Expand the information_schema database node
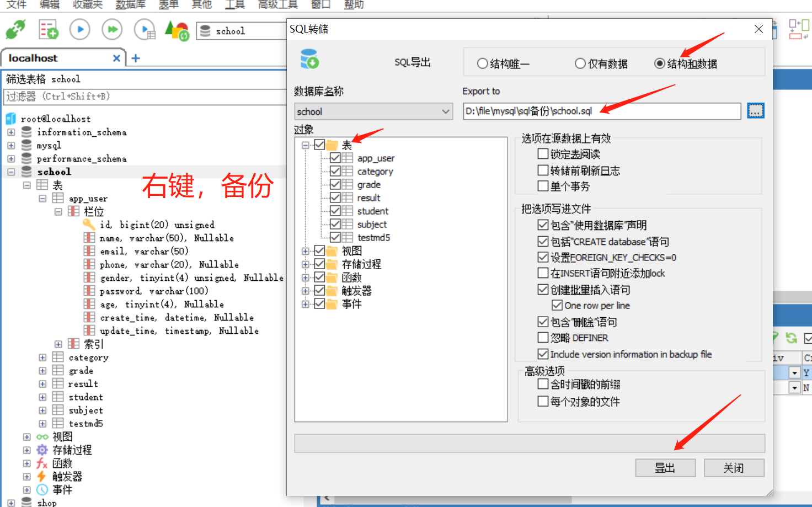Viewport: 812px width, 507px height. pos(11,132)
